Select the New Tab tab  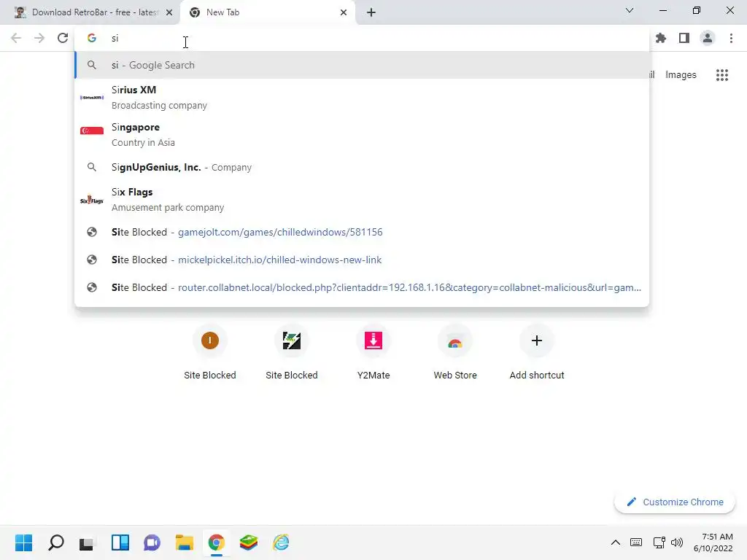coord(267,12)
